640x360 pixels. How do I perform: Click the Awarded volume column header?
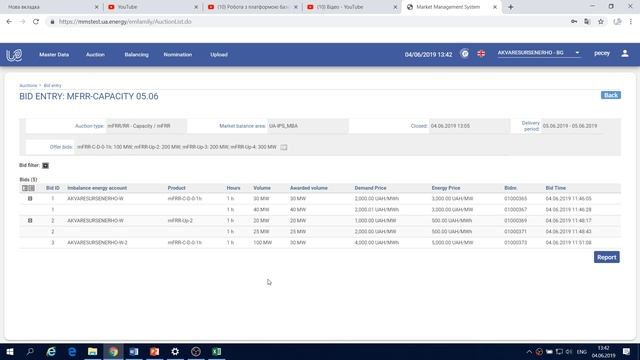[x=309, y=188]
